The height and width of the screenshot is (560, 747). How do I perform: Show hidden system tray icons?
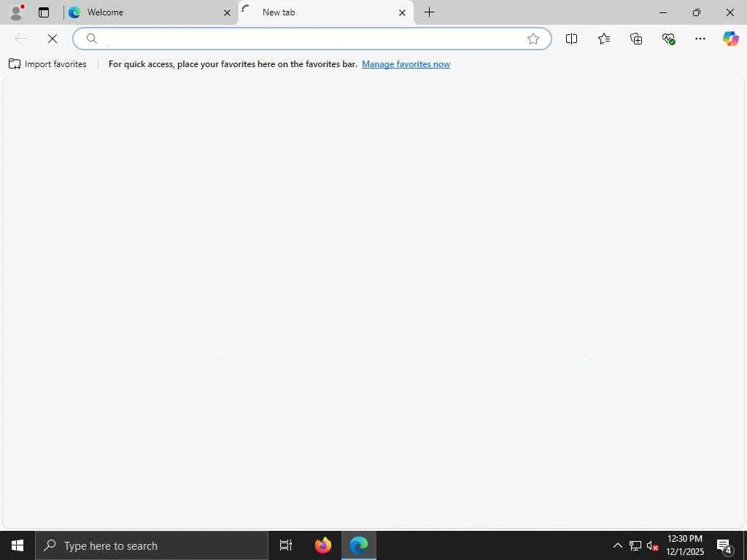click(x=617, y=545)
